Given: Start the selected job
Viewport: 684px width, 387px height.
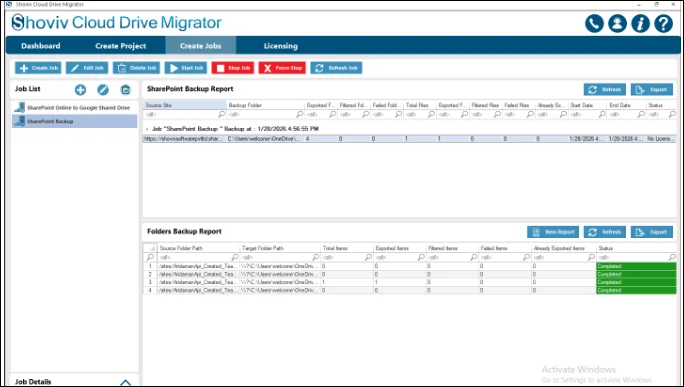Looking at the screenshot, I should [186, 68].
